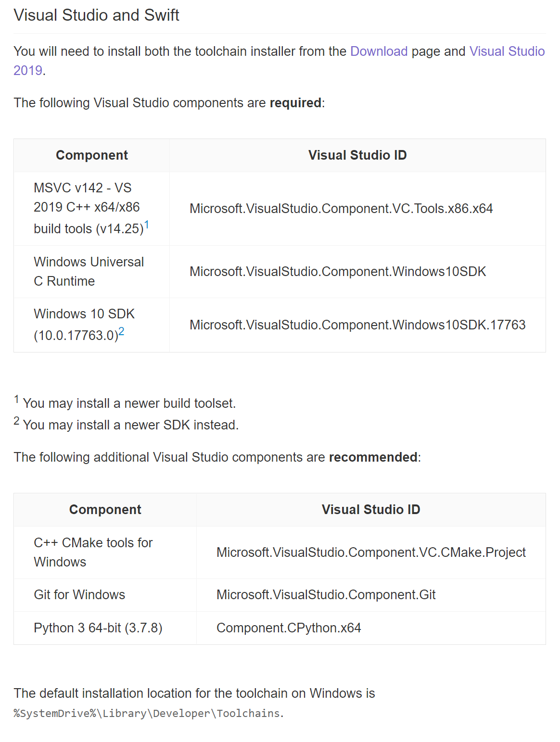
Task: Click footnote 2 superscript after (10.0.17763.0)
Action: tap(122, 331)
